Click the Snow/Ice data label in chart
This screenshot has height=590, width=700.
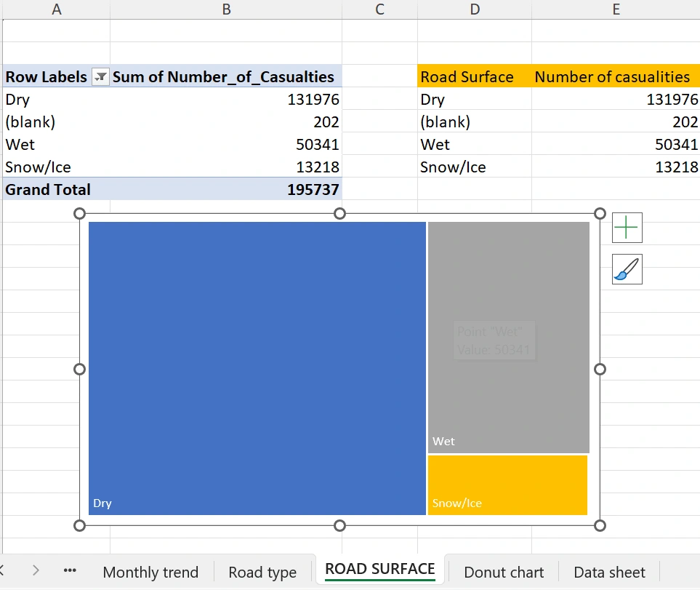456,503
